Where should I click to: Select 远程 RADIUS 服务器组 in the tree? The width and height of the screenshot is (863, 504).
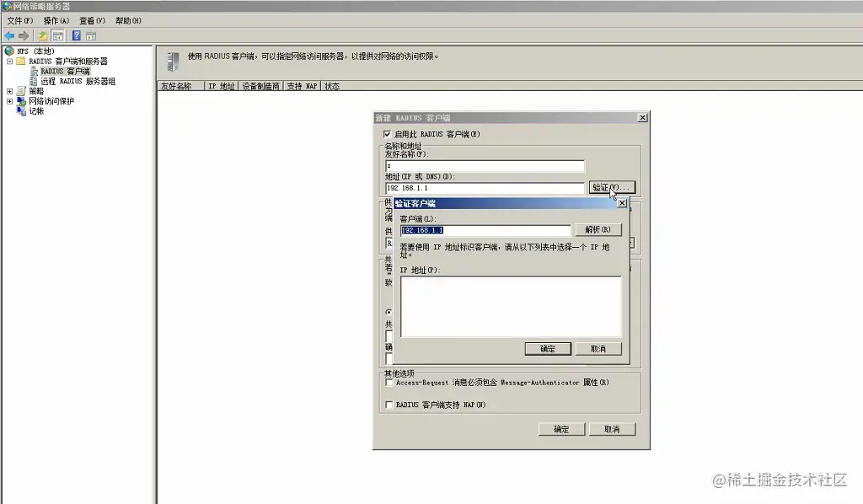click(x=78, y=81)
